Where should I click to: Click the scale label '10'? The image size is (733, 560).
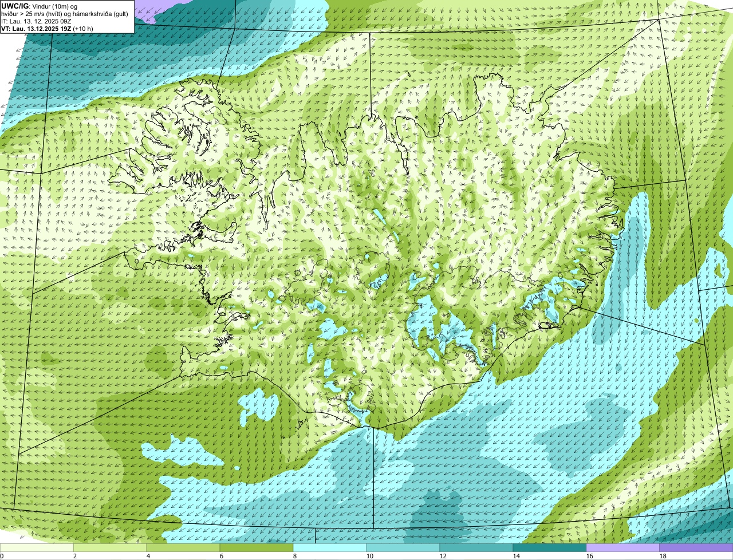click(370, 556)
